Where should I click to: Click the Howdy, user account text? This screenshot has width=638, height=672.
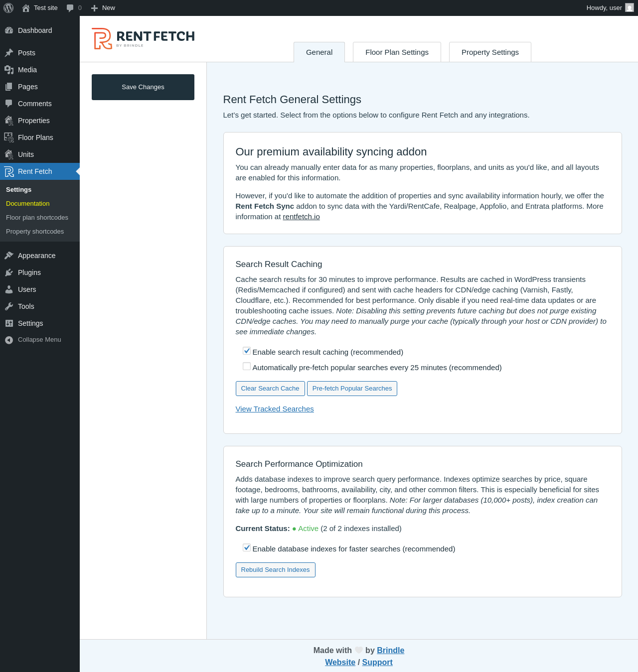coord(604,8)
